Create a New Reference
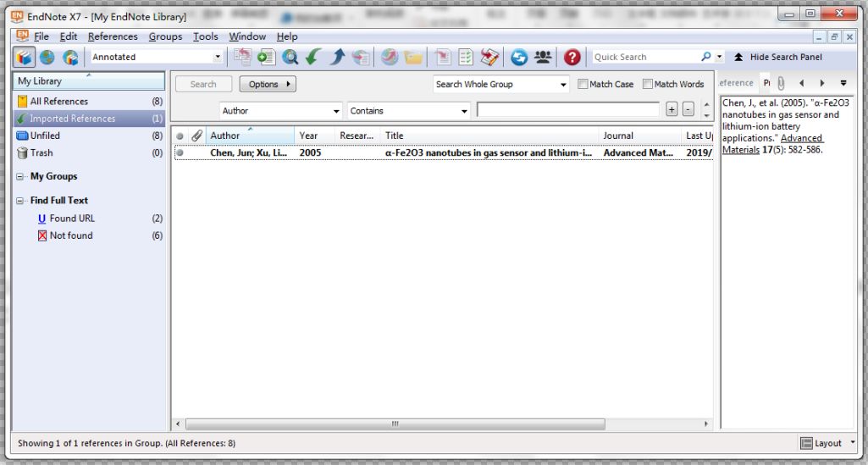 (x=266, y=57)
